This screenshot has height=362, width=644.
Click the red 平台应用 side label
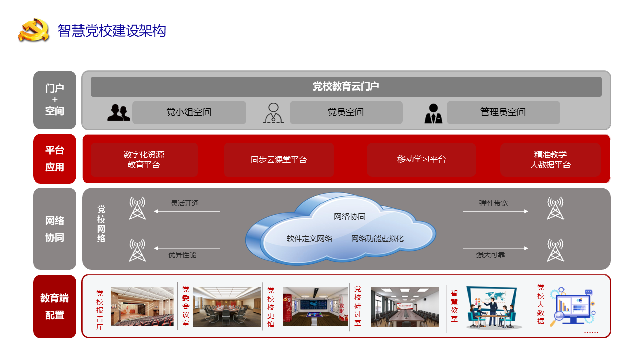tap(55, 158)
